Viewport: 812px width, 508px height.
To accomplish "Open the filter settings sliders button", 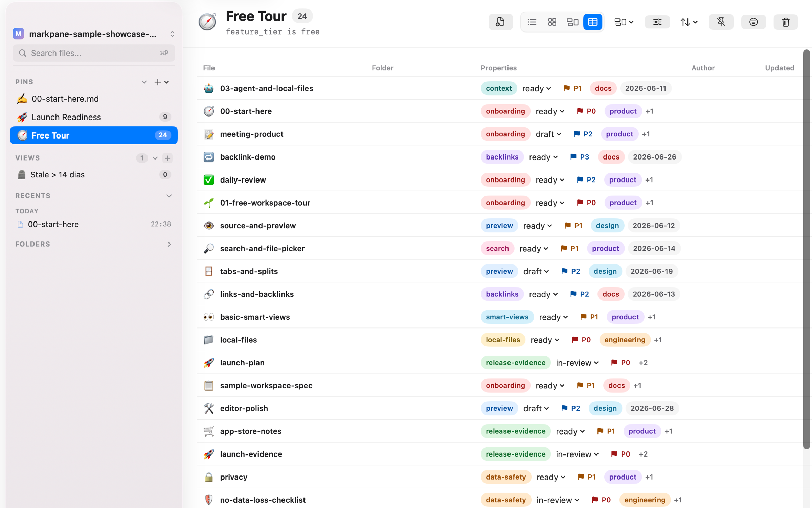I will [x=657, y=22].
